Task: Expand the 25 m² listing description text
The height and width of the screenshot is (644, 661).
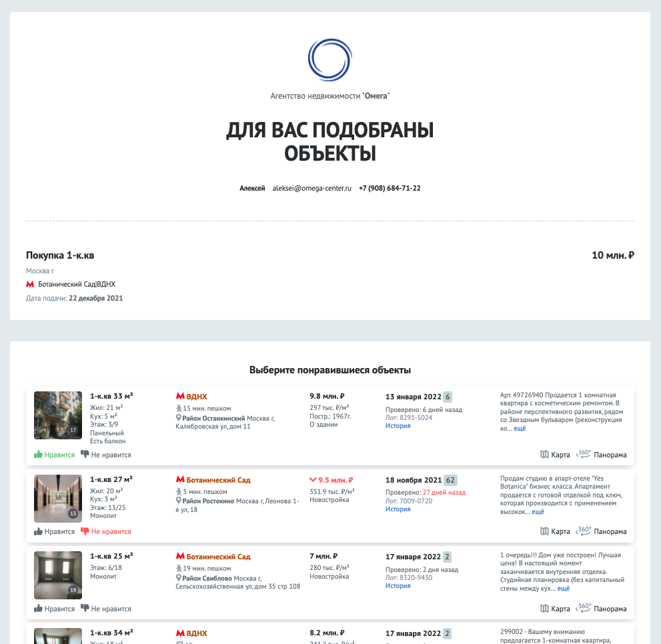Action: 563,589
